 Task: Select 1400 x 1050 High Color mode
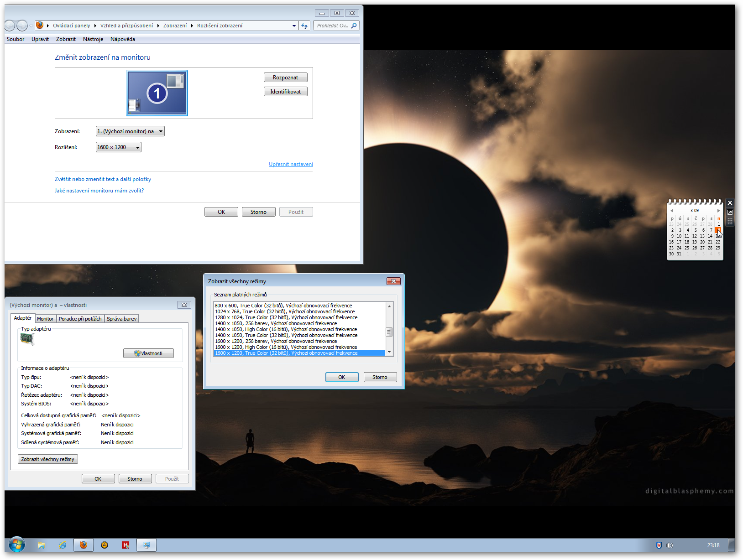(299, 329)
